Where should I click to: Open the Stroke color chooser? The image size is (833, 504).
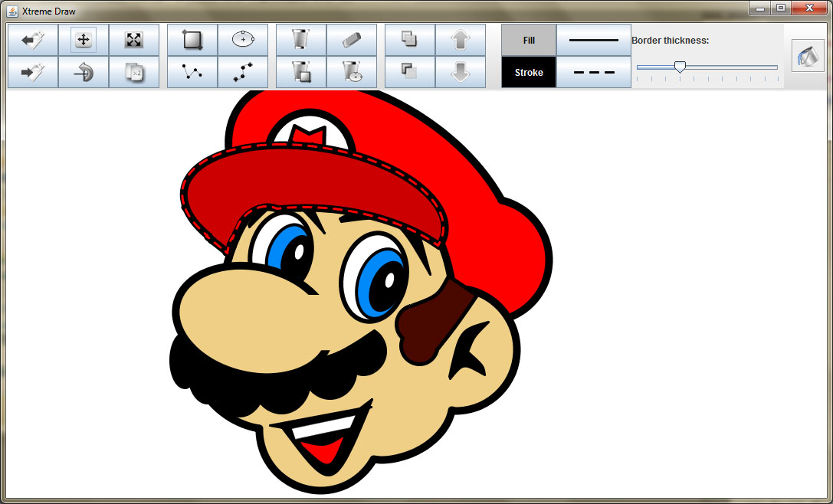[529, 72]
